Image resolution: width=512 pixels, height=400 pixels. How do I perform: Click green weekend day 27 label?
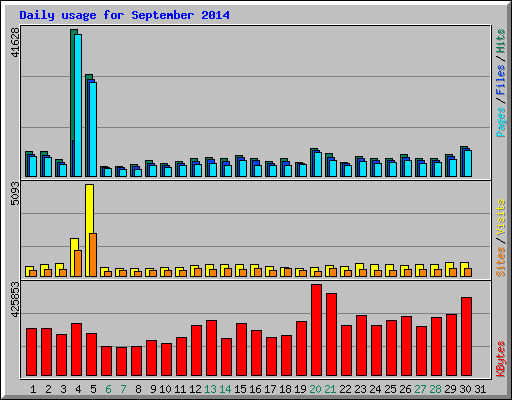(x=420, y=389)
